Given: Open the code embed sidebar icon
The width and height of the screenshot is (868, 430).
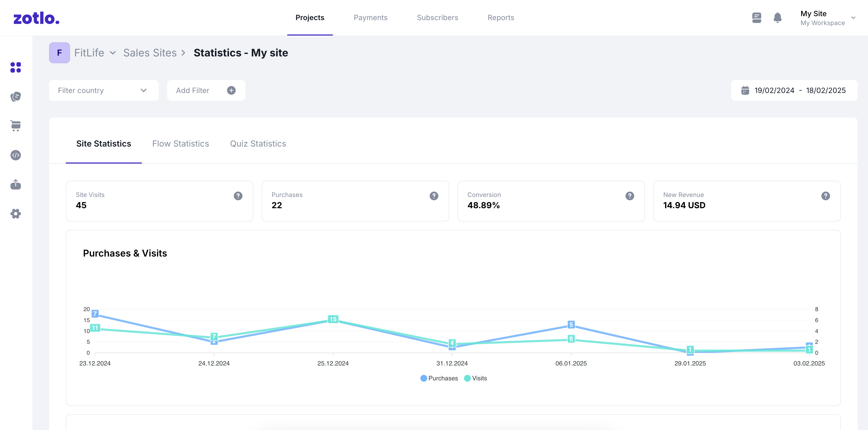Looking at the screenshot, I should pyautogui.click(x=15, y=155).
